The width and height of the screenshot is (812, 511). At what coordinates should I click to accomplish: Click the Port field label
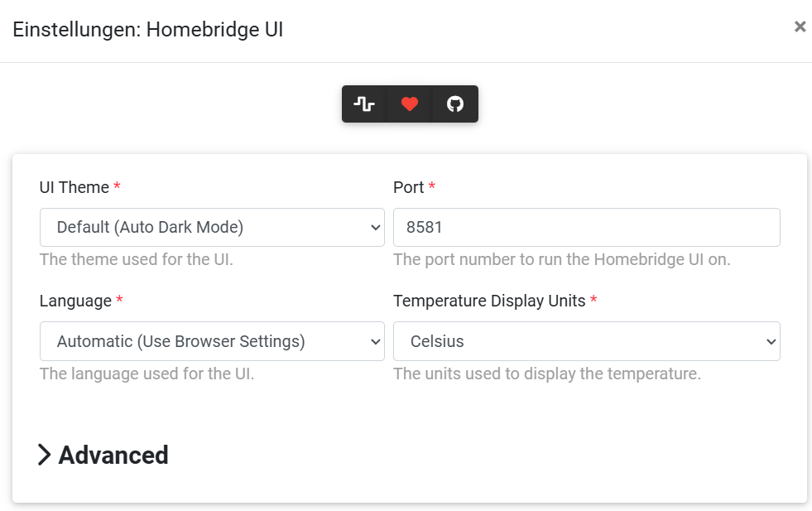[x=409, y=187]
